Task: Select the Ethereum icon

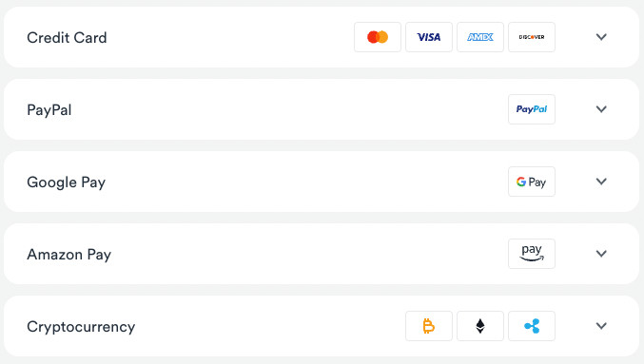Action: [x=480, y=326]
